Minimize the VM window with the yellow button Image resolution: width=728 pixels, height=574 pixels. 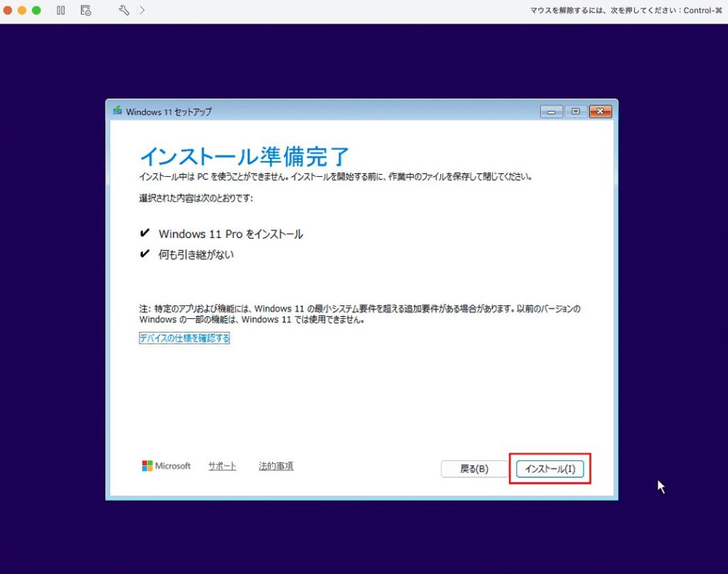[x=22, y=10]
